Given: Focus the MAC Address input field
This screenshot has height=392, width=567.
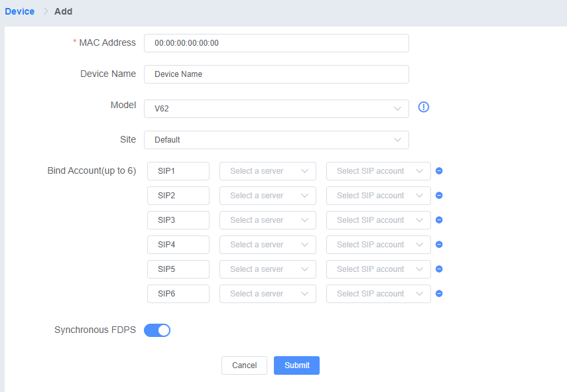Looking at the screenshot, I should [277, 43].
